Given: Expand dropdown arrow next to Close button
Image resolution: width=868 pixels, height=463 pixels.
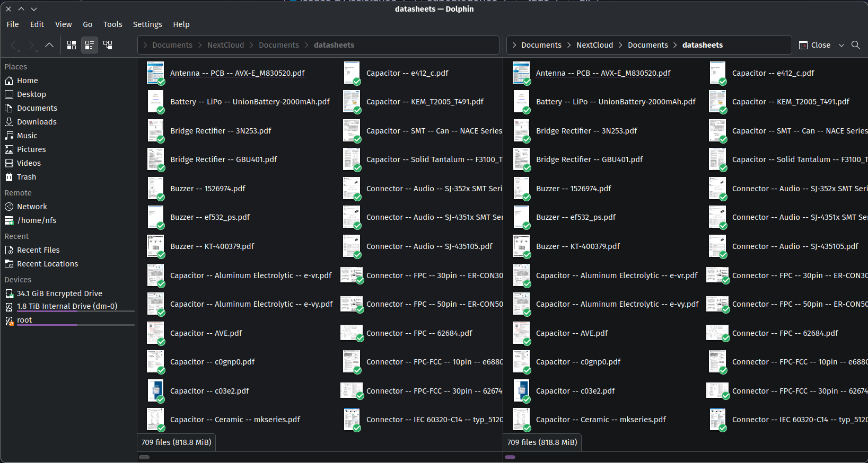Looking at the screenshot, I should pyautogui.click(x=841, y=45).
